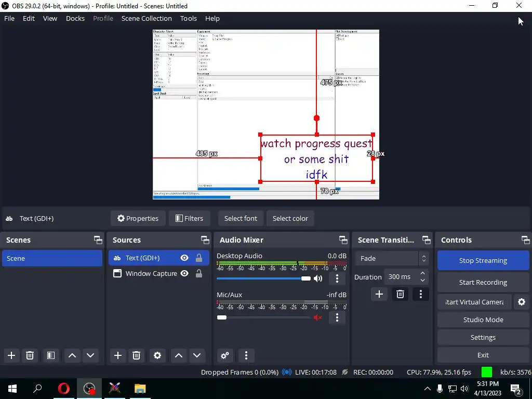Open Audio Mixer menu dots at bottom

coord(246,355)
